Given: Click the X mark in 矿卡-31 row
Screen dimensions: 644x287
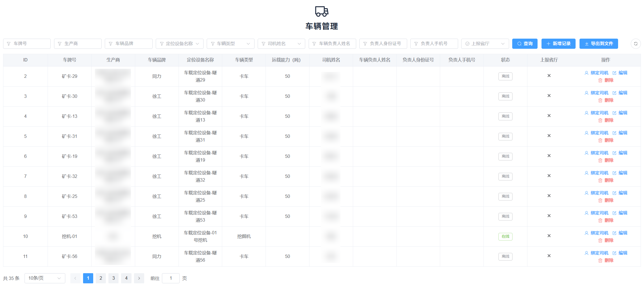Looking at the screenshot, I should pyautogui.click(x=549, y=136).
